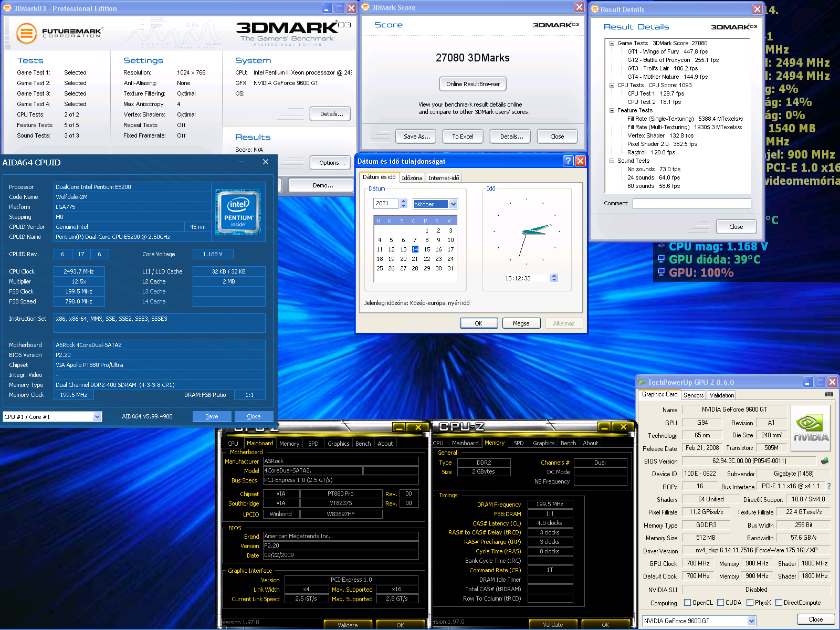Click the Bus Interface question mark icon
This screenshot has width=840, height=630.
coord(829,486)
